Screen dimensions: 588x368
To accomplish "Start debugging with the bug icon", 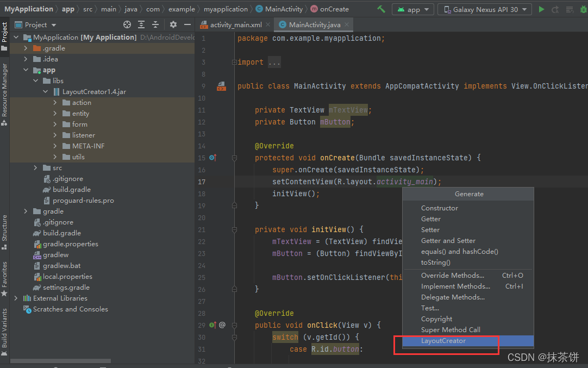I will [x=583, y=9].
